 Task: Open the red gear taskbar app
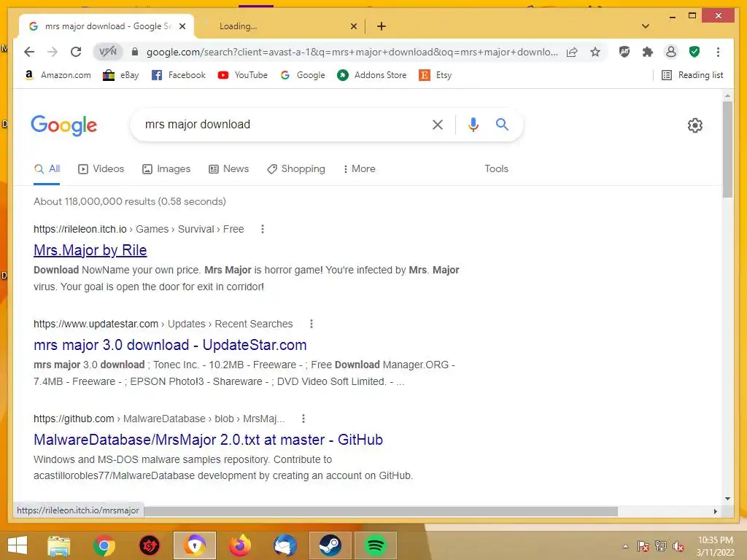(149, 545)
